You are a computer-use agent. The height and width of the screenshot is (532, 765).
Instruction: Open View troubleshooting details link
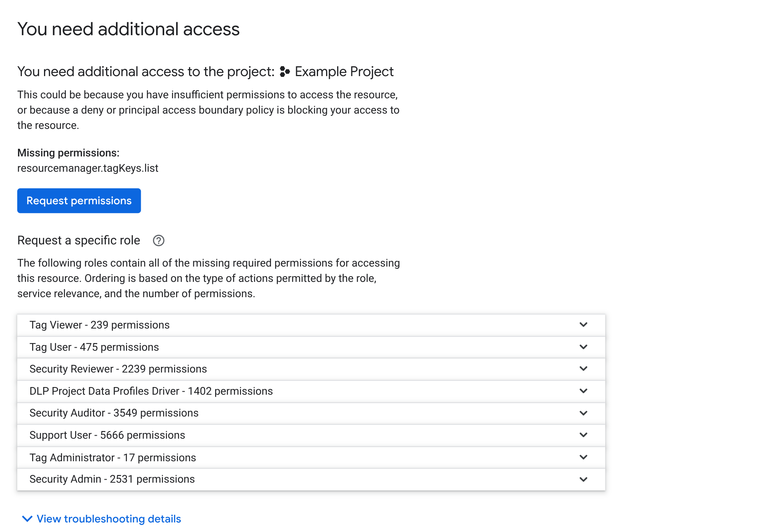[109, 519]
